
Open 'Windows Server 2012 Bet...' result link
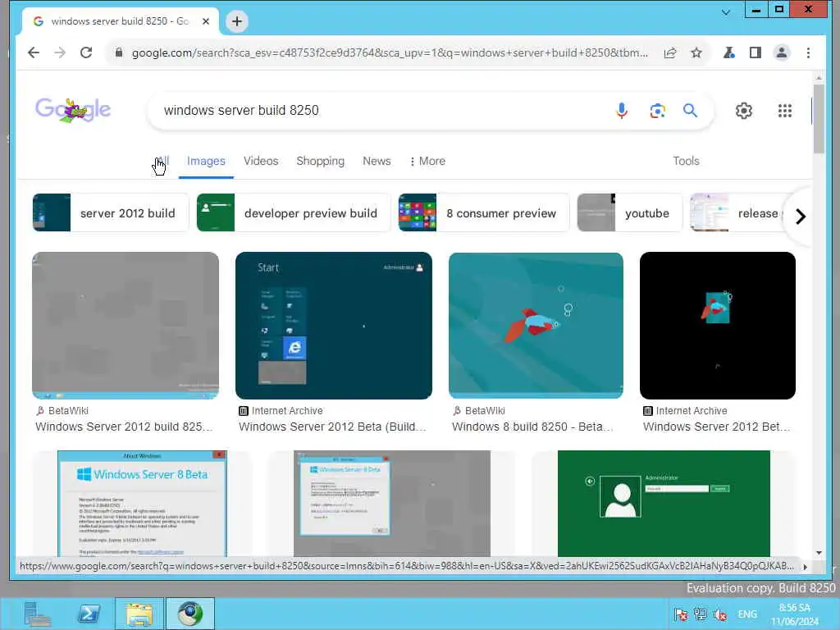point(716,427)
